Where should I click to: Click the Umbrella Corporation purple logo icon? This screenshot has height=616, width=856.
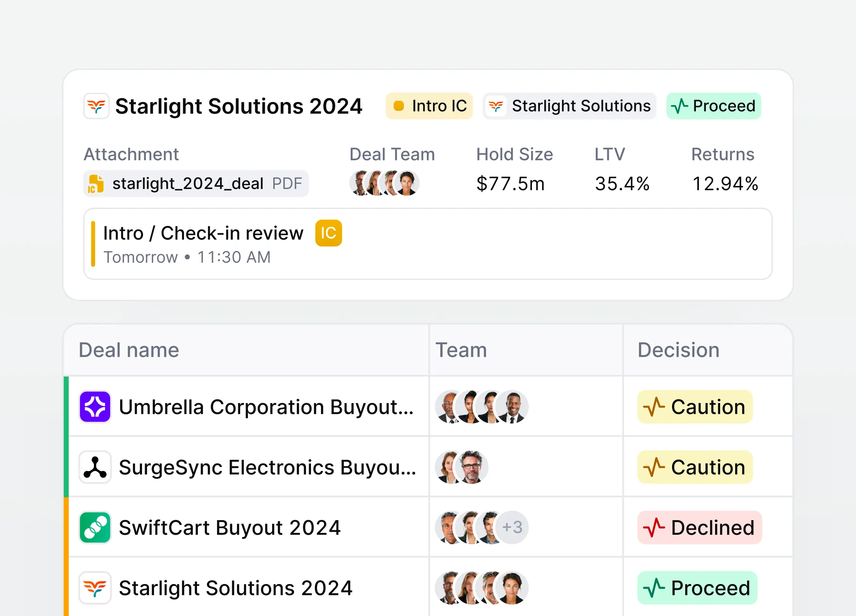click(x=95, y=407)
